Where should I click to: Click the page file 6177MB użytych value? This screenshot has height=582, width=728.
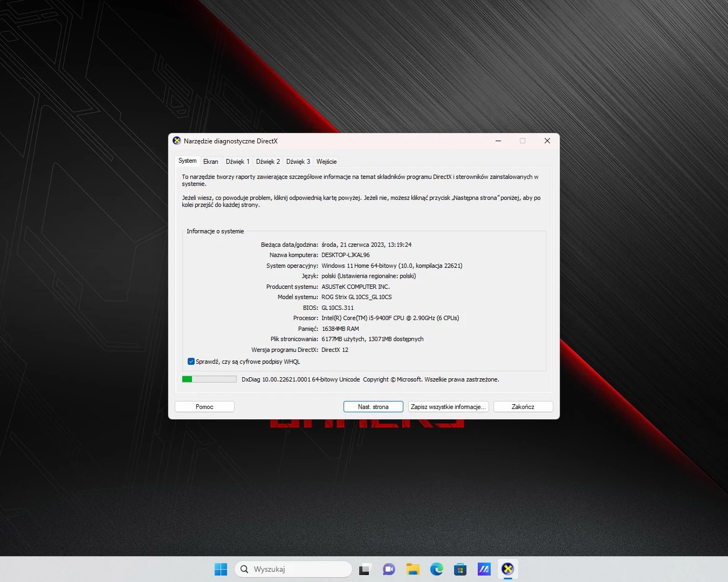tap(373, 339)
